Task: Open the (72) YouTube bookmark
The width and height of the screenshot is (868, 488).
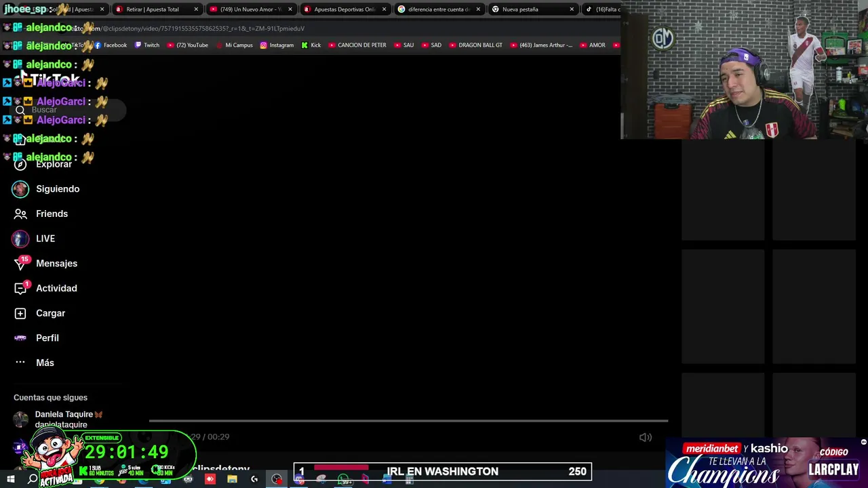Action: point(187,45)
